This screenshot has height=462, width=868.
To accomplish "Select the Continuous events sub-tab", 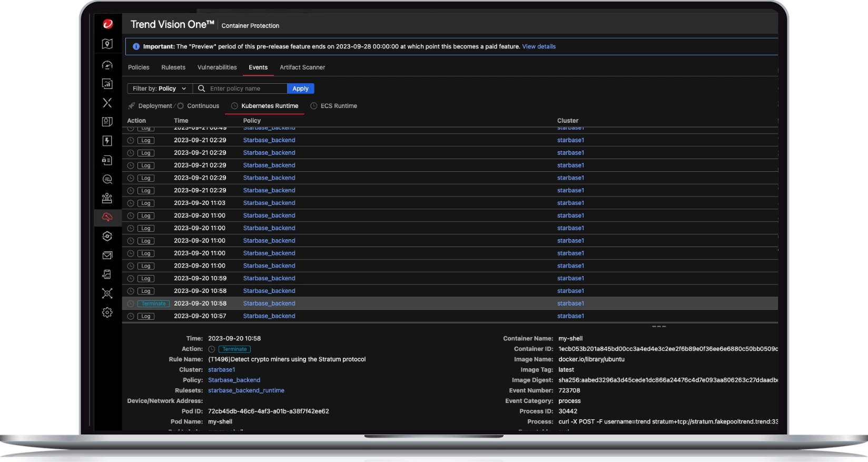I will tap(199, 106).
